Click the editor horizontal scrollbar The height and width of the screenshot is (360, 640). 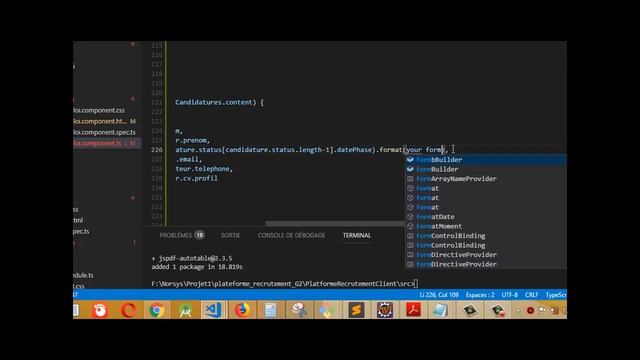pyautogui.click(x=335, y=224)
